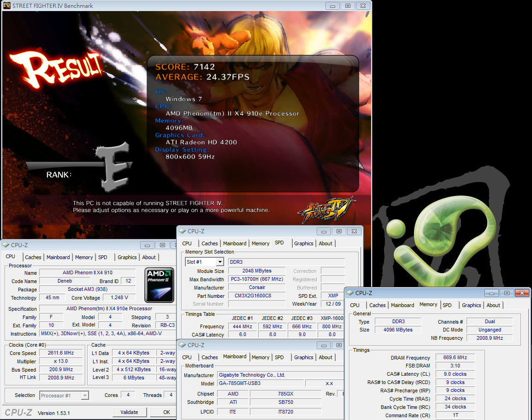The height and width of the screenshot is (420, 532).
Task: Click the SPD Ext. value "XMP"
Action: click(333, 296)
